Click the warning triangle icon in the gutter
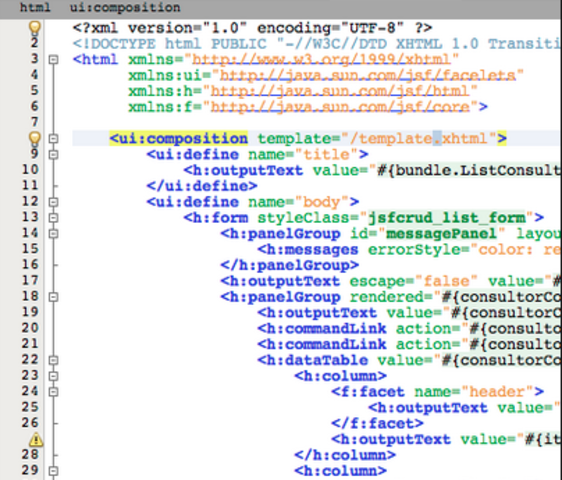 point(36,439)
